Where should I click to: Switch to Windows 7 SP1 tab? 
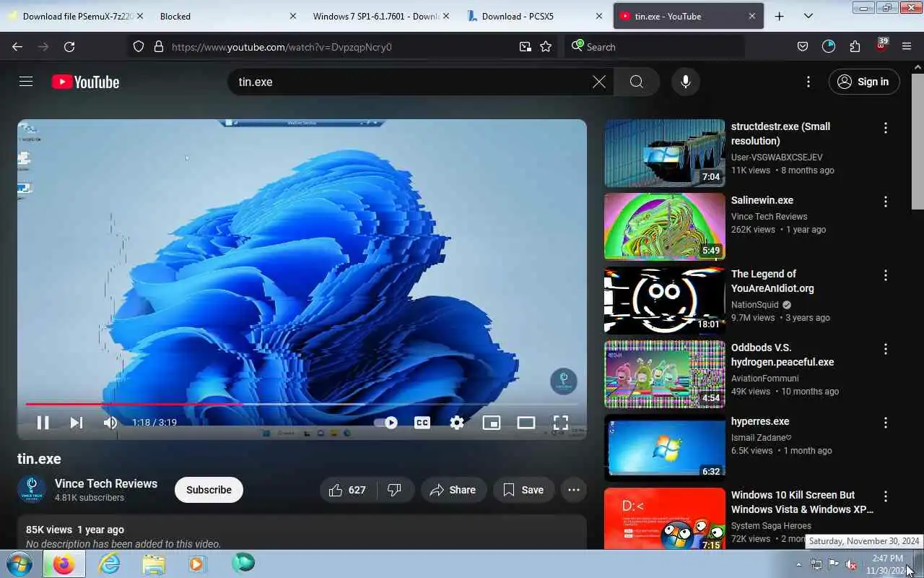(x=380, y=16)
